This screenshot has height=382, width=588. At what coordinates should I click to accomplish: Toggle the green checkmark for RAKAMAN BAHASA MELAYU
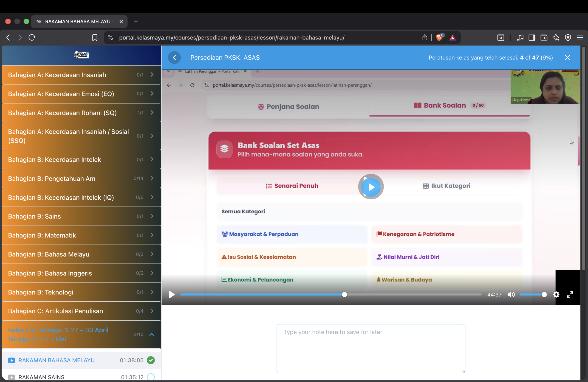151,360
